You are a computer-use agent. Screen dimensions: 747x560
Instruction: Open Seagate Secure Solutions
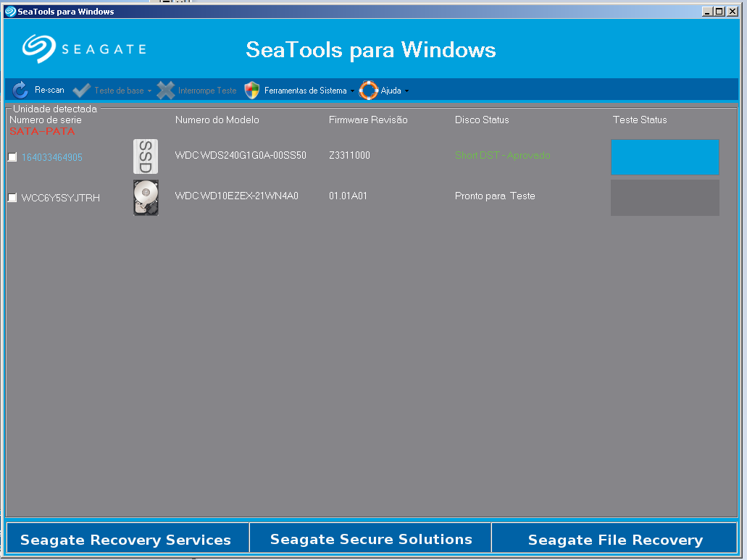371,538
